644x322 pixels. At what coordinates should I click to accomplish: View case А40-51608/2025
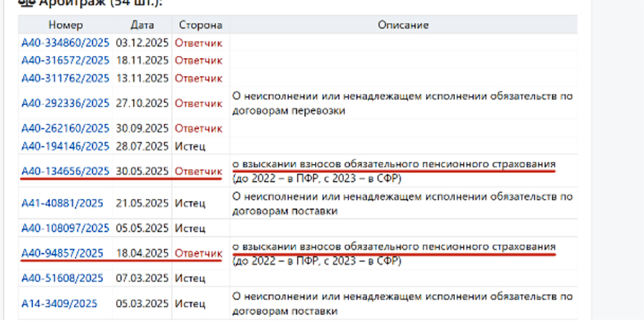pos(62,278)
